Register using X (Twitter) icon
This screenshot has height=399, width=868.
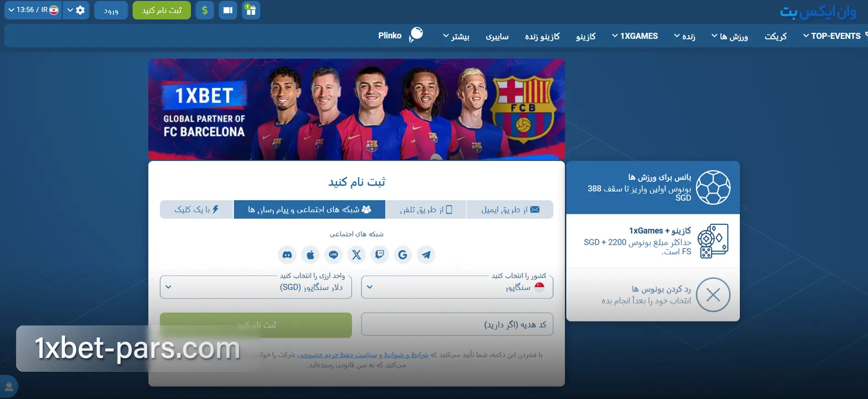pos(357,255)
